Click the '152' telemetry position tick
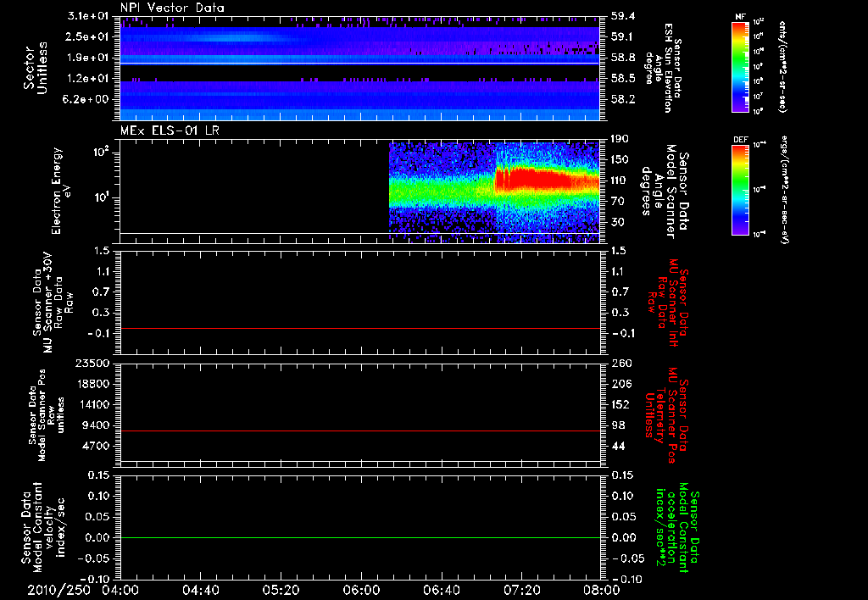The height and width of the screenshot is (600, 868). click(620, 404)
